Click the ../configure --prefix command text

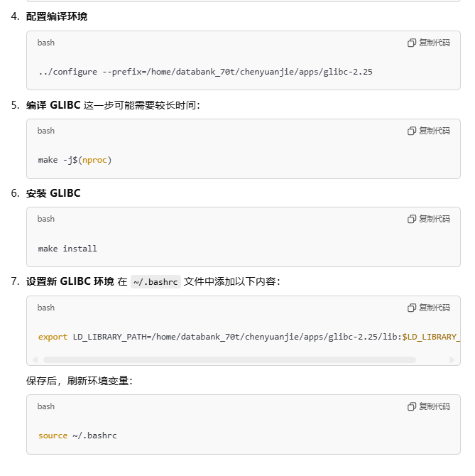pyautogui.click(x=205, y=72)
